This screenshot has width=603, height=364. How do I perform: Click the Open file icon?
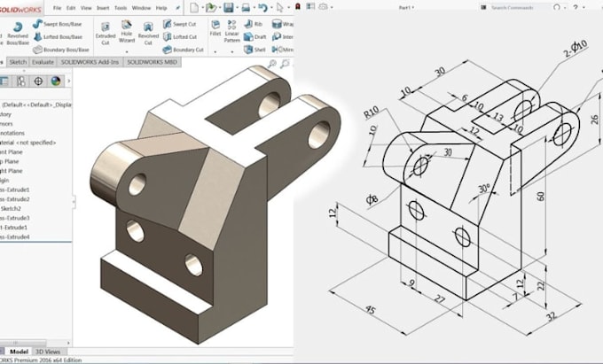pyautogui.click(x=211, y=7)
